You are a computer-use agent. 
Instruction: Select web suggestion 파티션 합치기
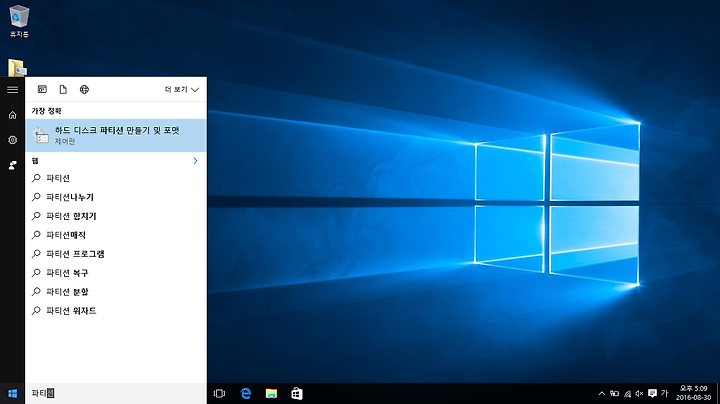(116, 216)
